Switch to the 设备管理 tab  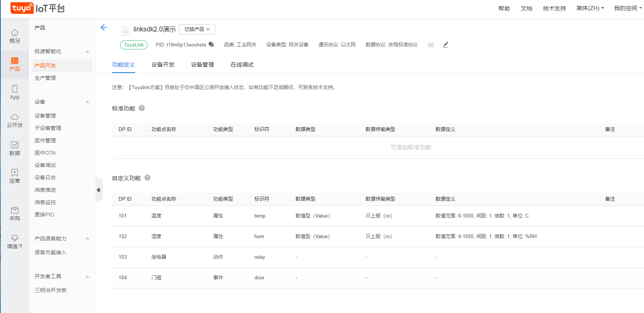[203, 65]
